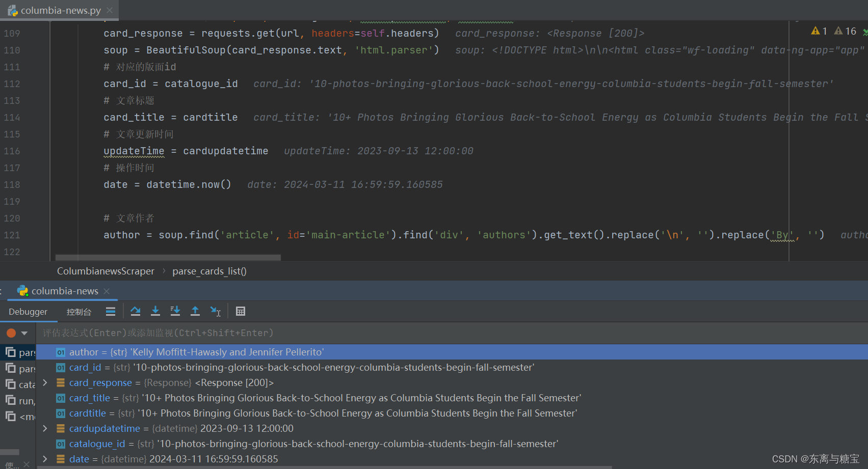The height and width of the screenshot is (469, 868).
Task: Click gutter line number 116
Action: pos(12,151)
